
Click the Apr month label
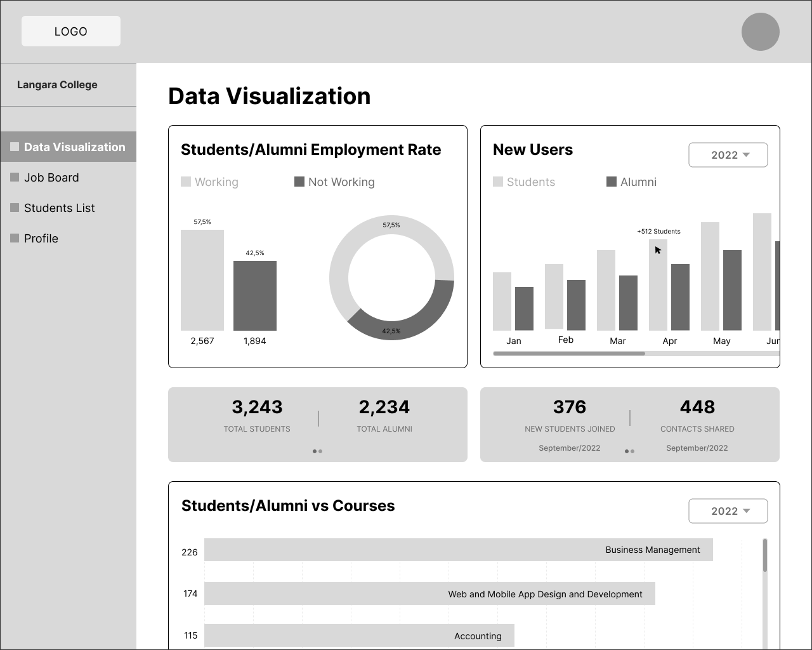(x=670, y=341)
